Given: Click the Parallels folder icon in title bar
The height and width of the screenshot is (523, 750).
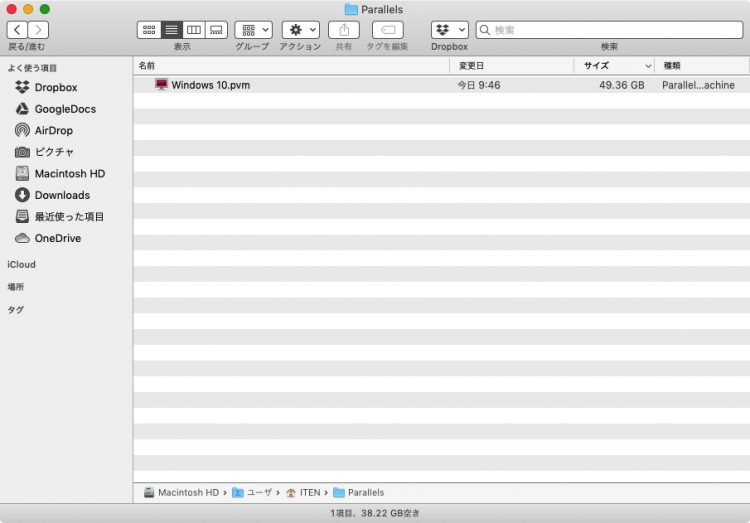Looking at the screenshot, I should point(351,10).
